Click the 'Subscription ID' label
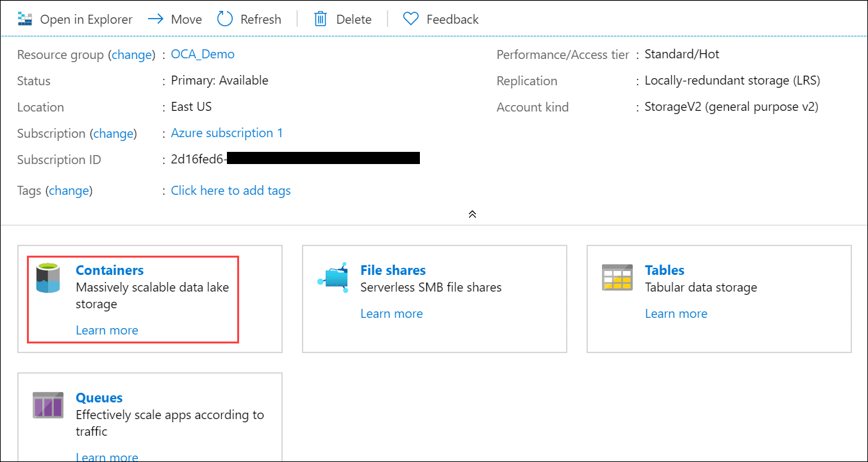This screenshot has height=462, width=868. click(59, 160)
